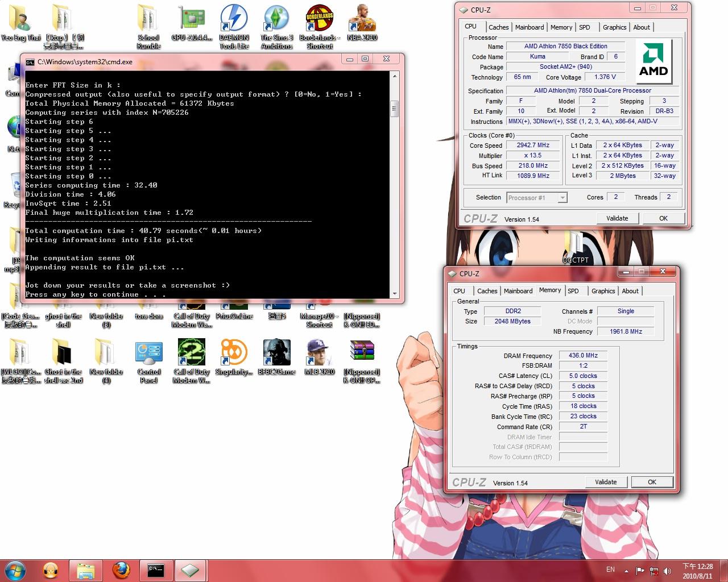
Task: Open Mainboard tab in top CPU-Z window
Action: point(529,27)
